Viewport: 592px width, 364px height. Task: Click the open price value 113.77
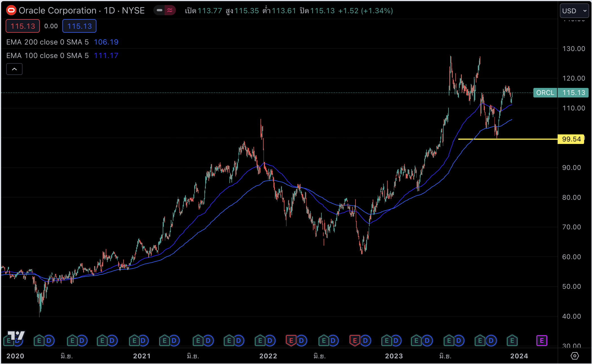click(x=210, y=11)
